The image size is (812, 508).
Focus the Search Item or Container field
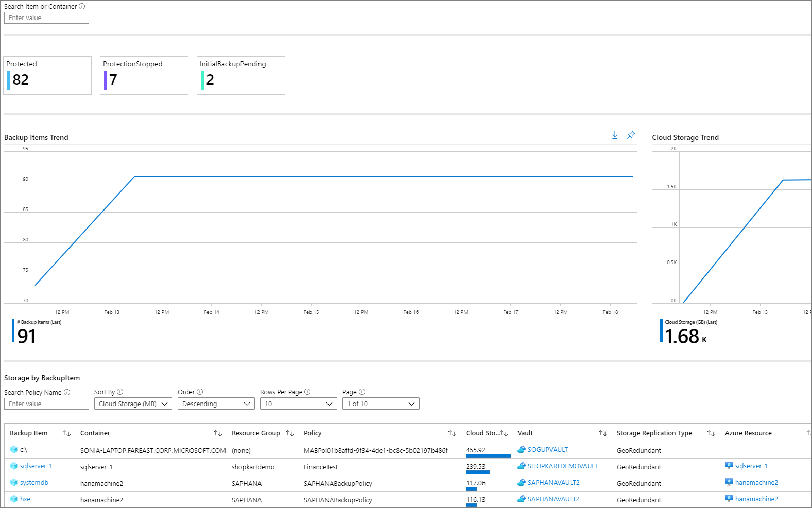pos(46,18)
